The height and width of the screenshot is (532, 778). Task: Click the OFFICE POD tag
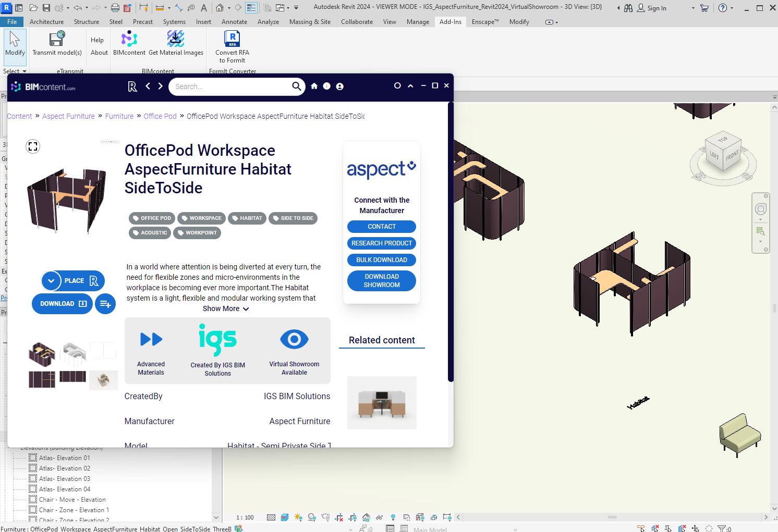[x=151, y=218]
